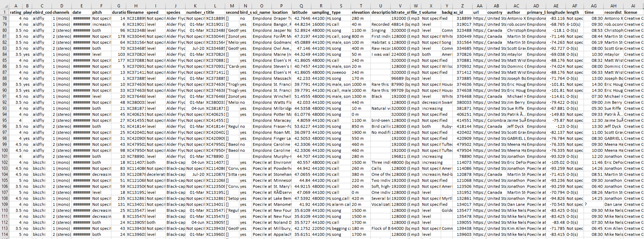644x239 pixels.
Task: Select the 'Singing' description cell
Action: [x=381, y=30]
